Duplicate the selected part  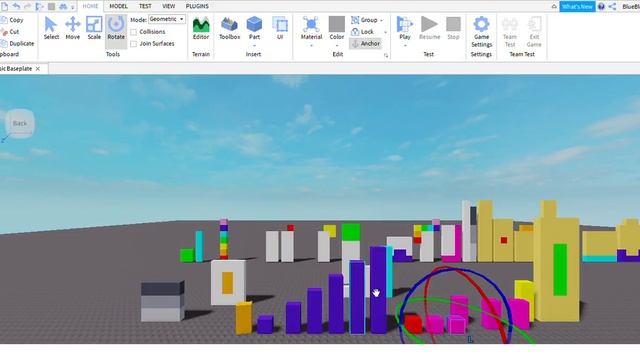(17, 43)
